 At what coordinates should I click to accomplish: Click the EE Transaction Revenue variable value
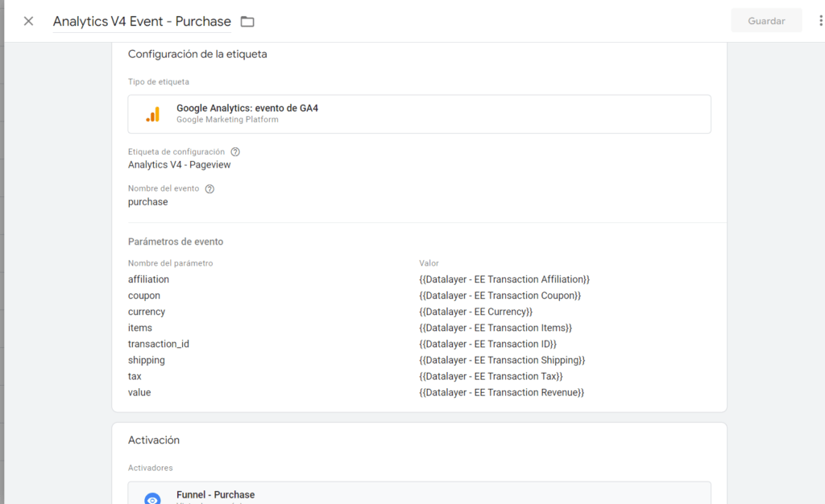(501, 393)
